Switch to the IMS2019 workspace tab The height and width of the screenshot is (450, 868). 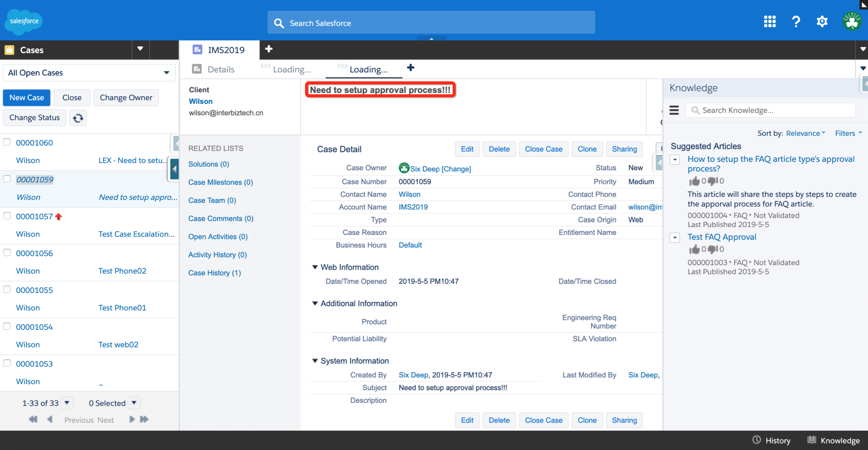point(219,50)
